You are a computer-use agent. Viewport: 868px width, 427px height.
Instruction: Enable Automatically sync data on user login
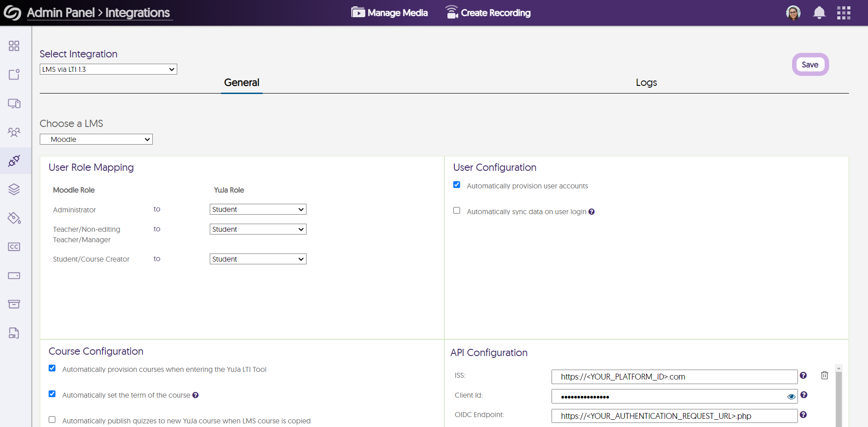[457, 211]
